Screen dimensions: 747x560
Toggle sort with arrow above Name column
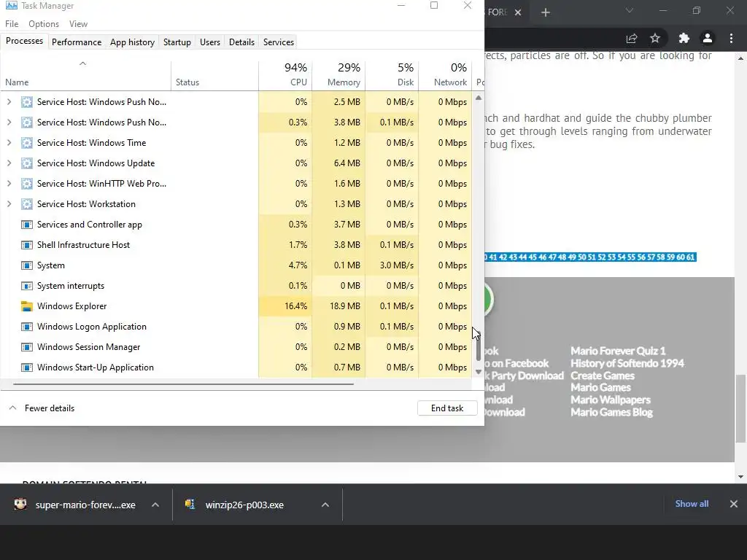coord(82,63)
